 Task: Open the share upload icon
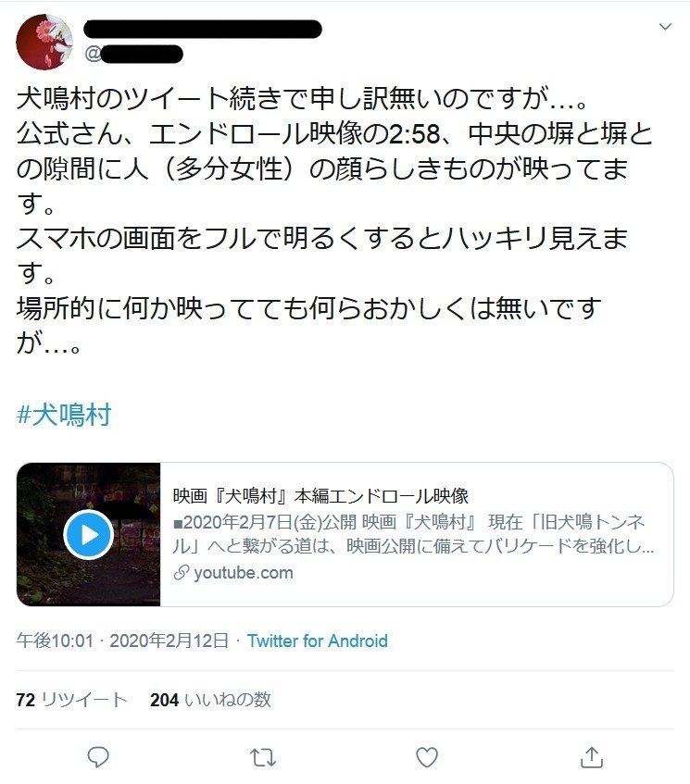coord(592,757)
